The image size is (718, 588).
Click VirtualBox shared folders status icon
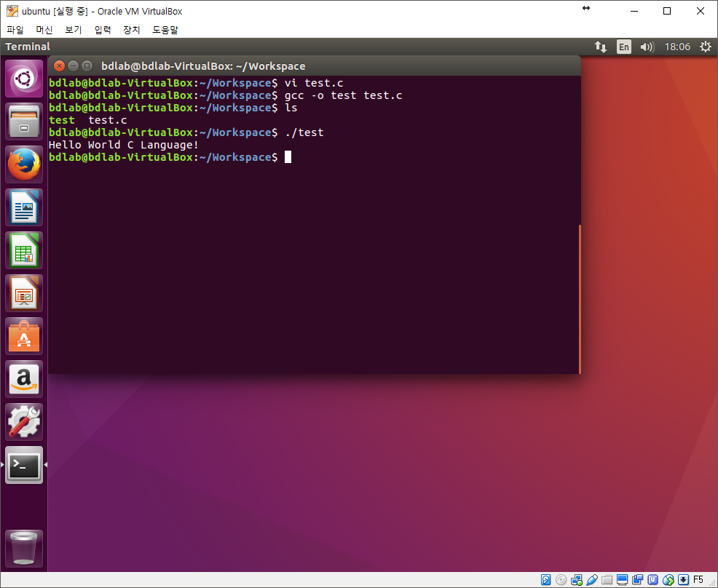pyautogui.click(x=607, y=580)
